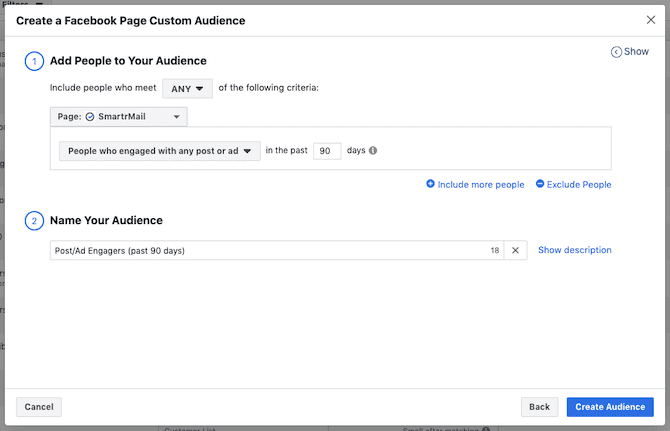Select the Exclude People link
670x431 pixels.
click(x=580, y=185)
